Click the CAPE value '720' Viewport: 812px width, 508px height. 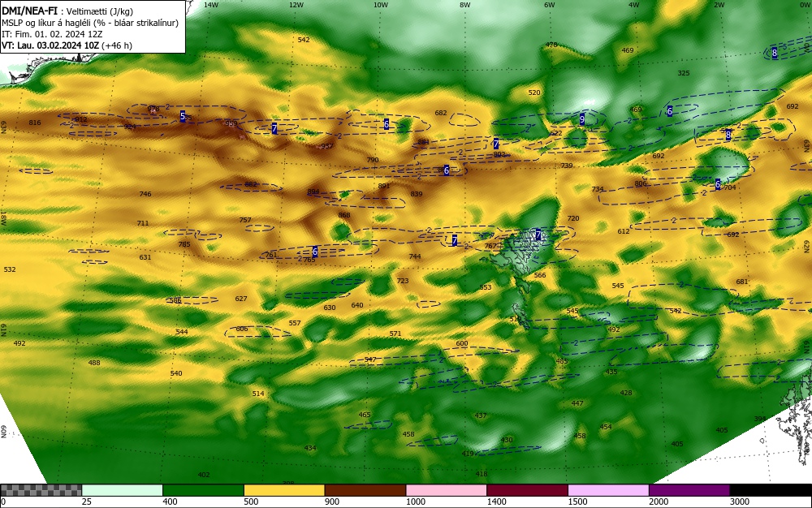pyautogui.click(x=573, y=219)
